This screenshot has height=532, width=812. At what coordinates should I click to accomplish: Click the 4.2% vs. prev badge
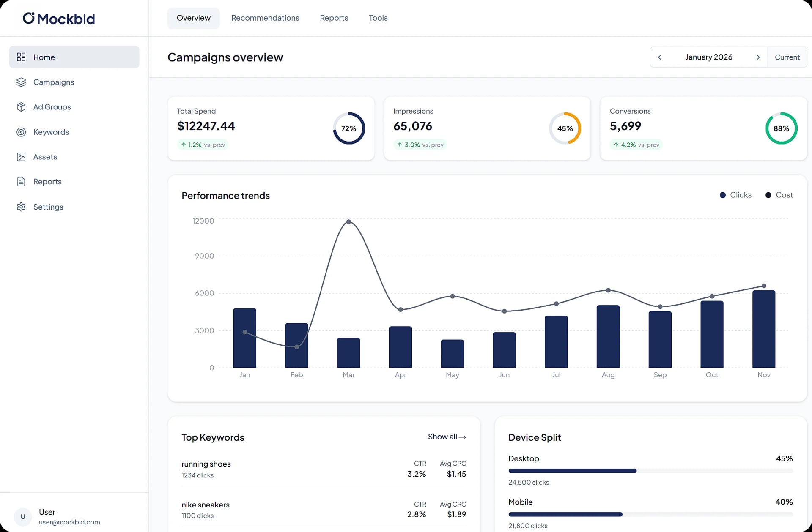coord(636,145)
